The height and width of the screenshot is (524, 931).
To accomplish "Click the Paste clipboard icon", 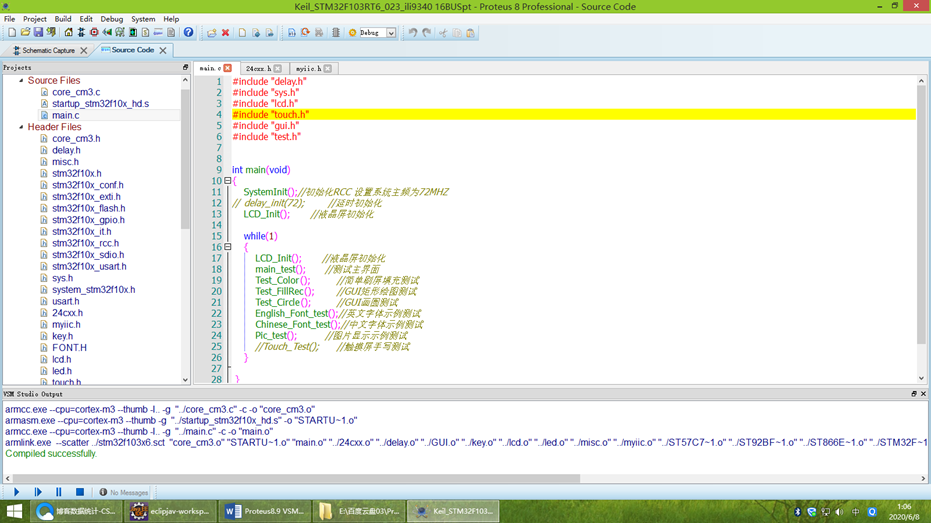I will tap(470, 33).
